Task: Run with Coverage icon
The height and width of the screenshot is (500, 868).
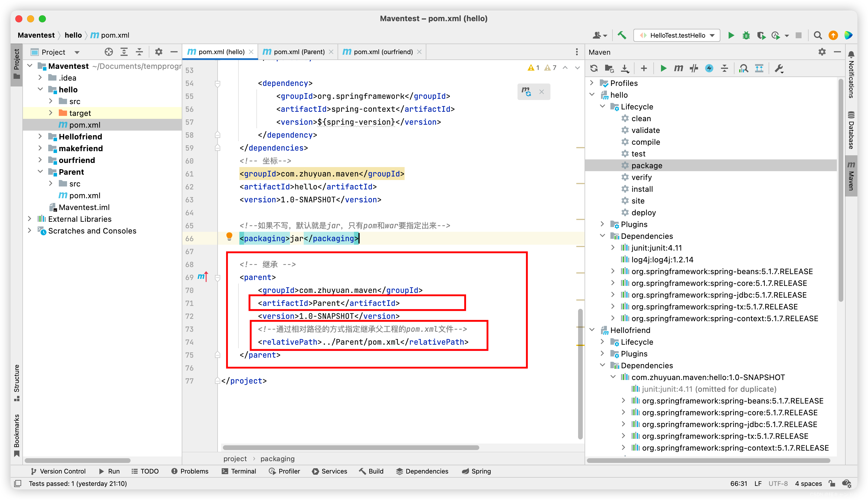Action: coord(761,35)
